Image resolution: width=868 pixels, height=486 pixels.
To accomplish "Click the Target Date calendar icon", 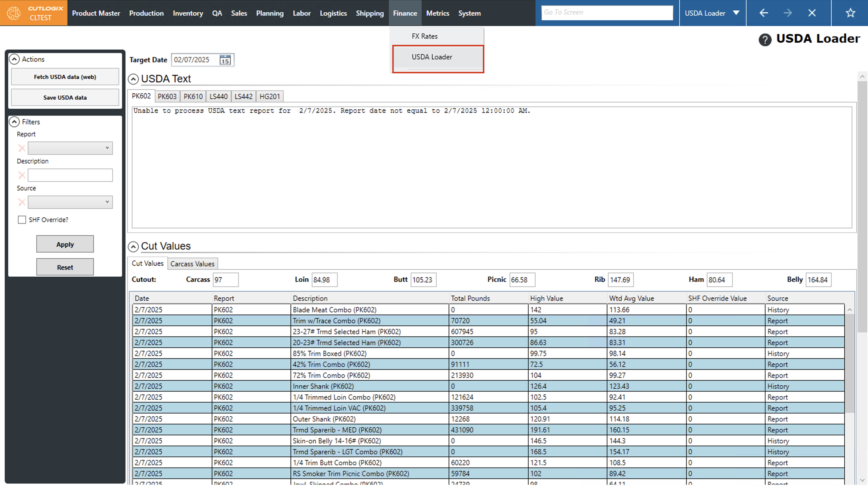I will pos(225,60).
